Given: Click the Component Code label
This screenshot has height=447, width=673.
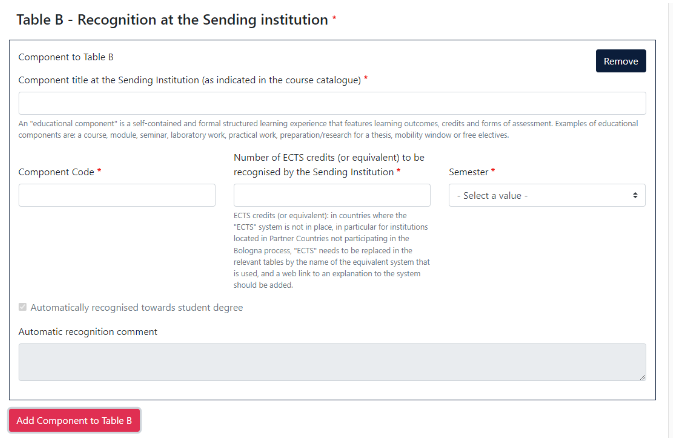Looking at the screenshot, I should [x=56, y=172].
